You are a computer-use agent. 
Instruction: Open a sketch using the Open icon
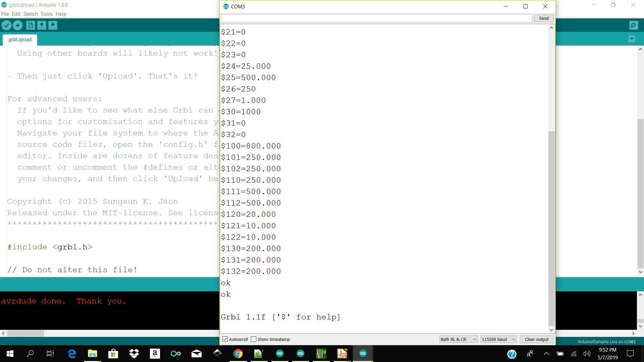(42, 25)
